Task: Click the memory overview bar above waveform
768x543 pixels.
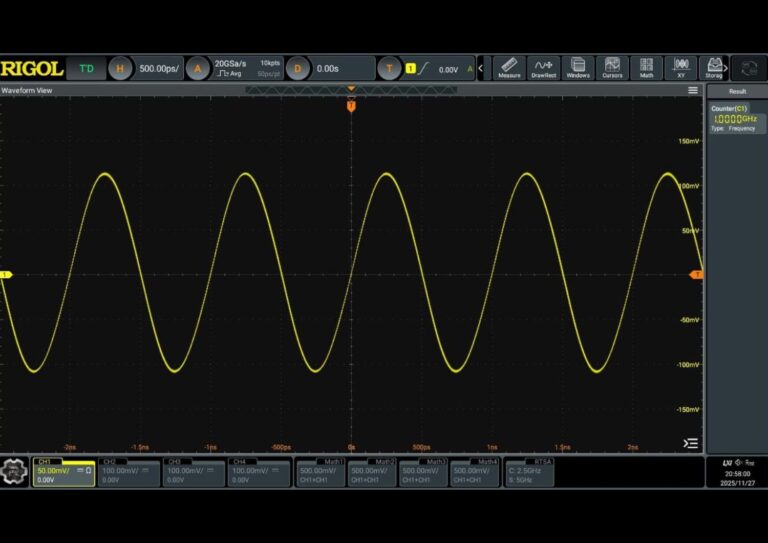Action: [351, 90]
